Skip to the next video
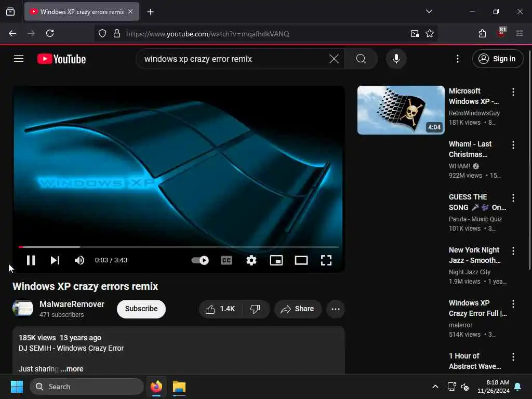 [x=55, y=260]
